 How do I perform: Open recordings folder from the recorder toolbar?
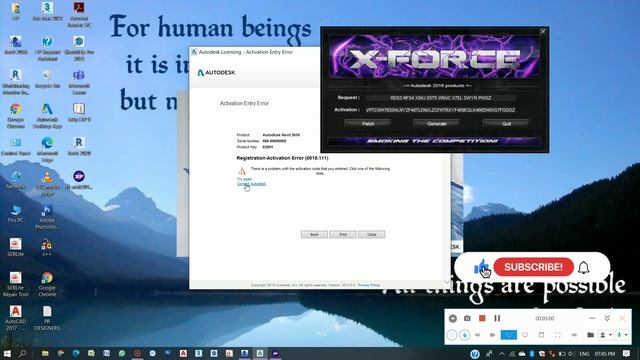[x=591, y=335]
